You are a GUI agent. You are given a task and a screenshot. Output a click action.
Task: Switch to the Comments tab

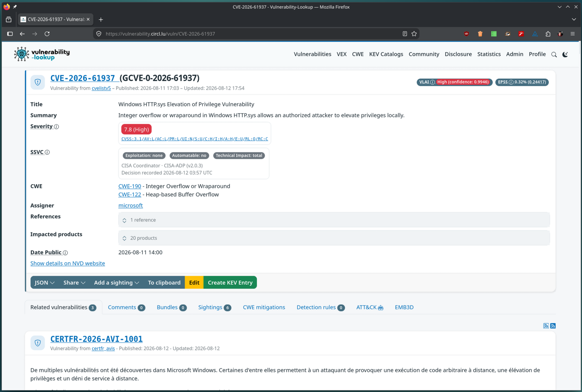click(x=126, y=307)
